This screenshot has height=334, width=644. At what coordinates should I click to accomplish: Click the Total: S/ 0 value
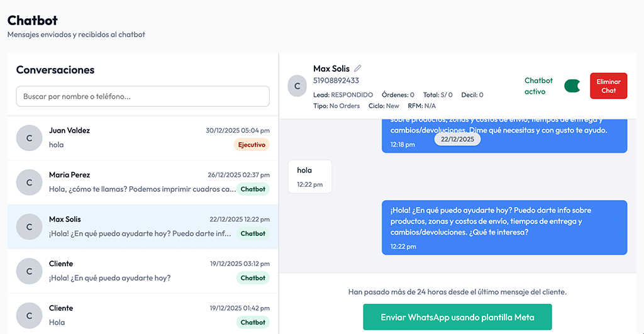(438, 95)
